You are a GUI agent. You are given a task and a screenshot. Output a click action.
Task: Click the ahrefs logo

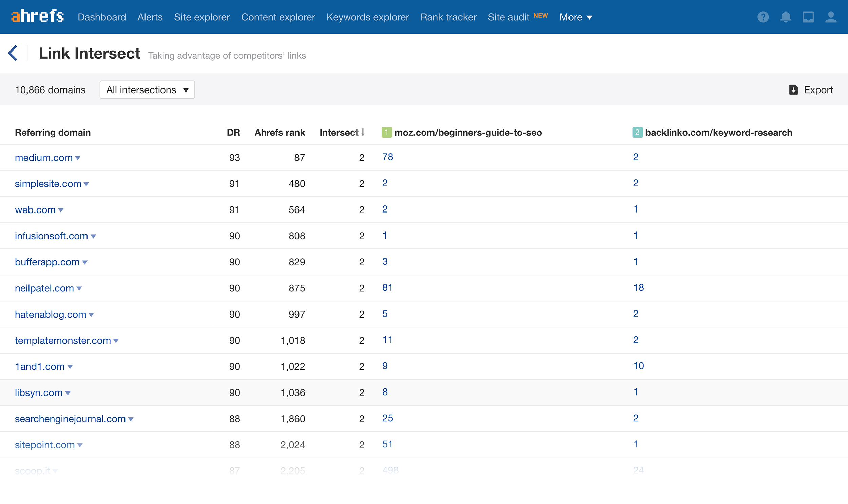pyautogui.click(x=37, y=16)
